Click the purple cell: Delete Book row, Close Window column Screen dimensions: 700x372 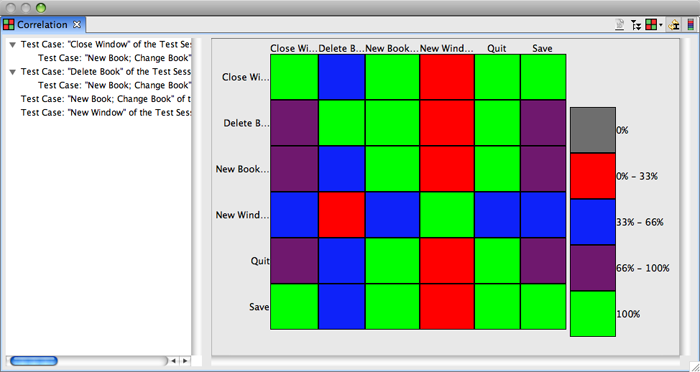click(x=294, y=123)
